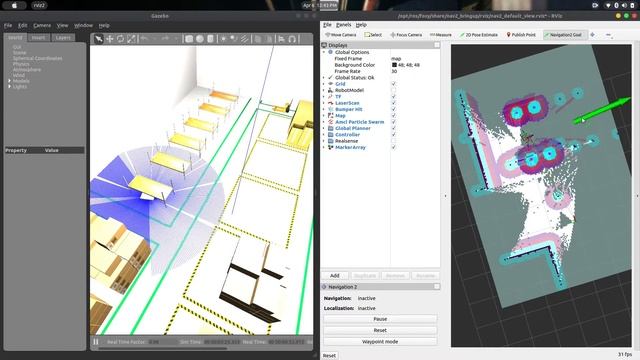Click the minus icon in RViz toolbar
The image size is (640, 360).
tap(608, 35)
